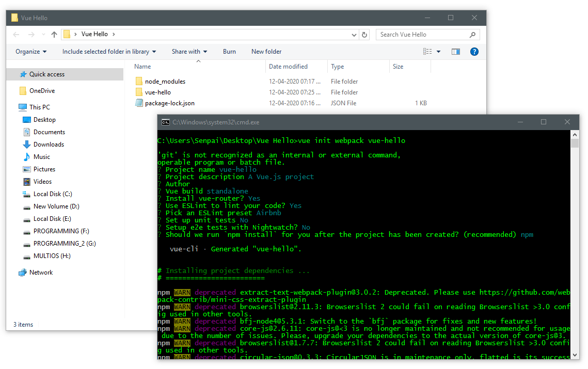Image resolution: width=588 pixels, height=369 pixels.
Task: Open the Organize menu
Action: tap(31, 52)
